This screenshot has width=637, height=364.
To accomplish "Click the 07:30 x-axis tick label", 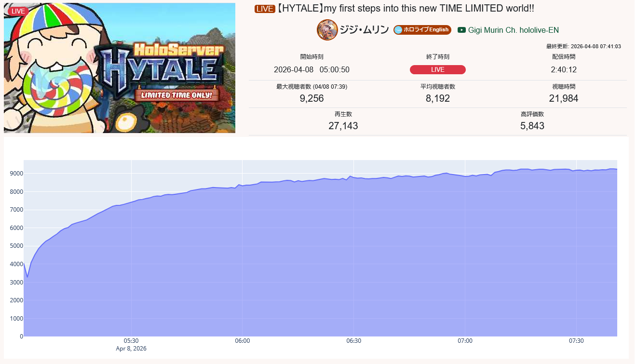I will 576,341.
